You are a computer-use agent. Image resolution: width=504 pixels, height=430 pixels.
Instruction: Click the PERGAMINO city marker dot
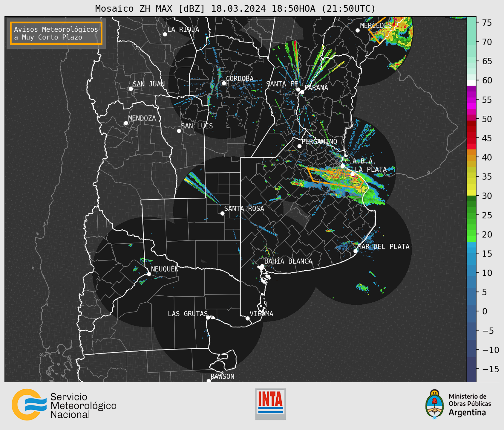[299, 146]
